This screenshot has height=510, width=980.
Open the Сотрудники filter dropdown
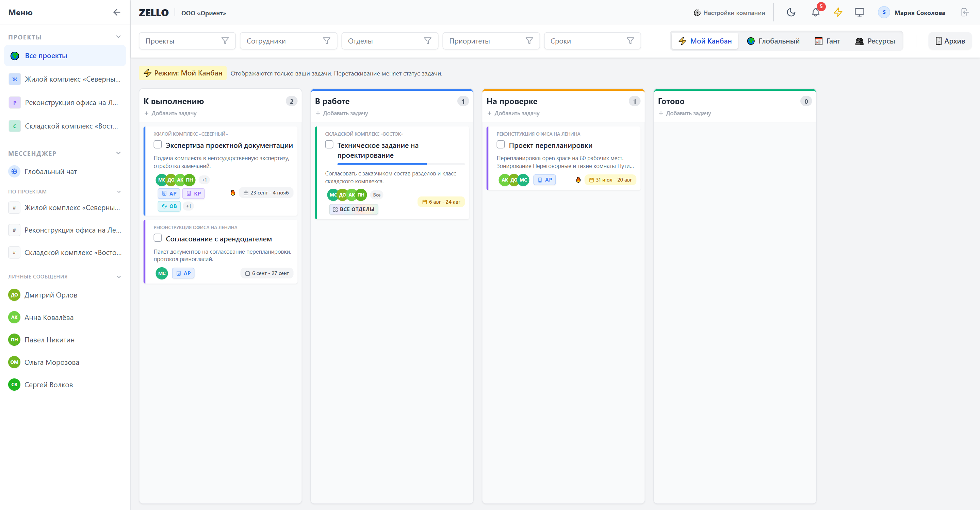(x=288, y=41)
